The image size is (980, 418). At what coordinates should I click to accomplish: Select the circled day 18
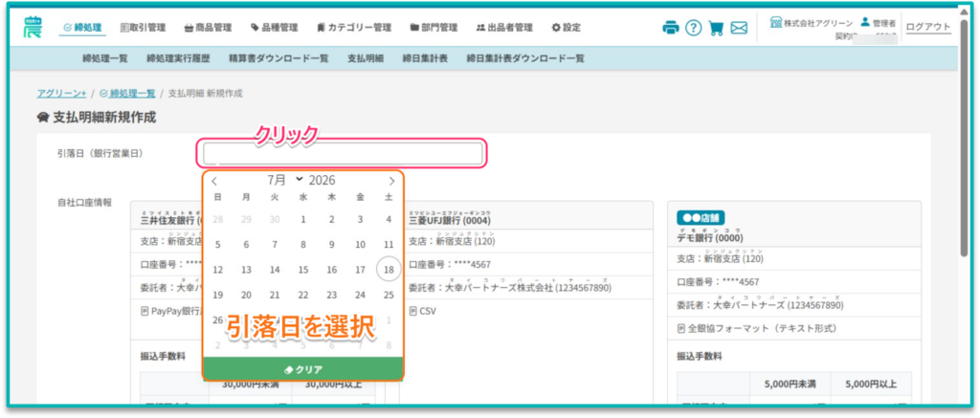coord(389,270)
